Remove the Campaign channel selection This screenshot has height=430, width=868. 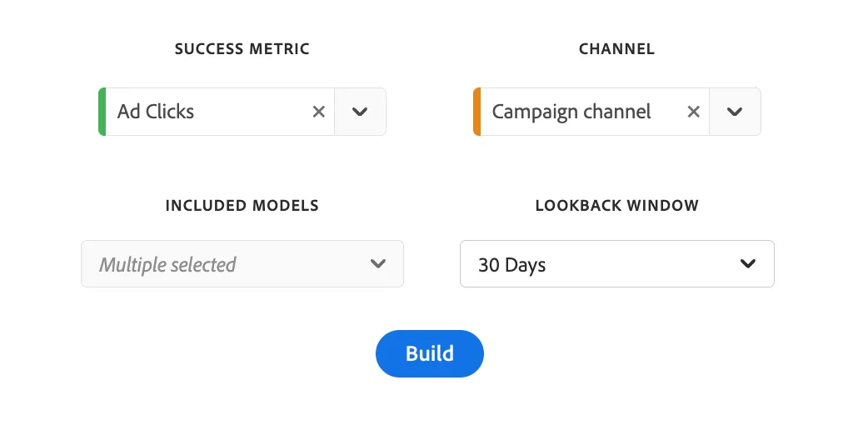693,112
